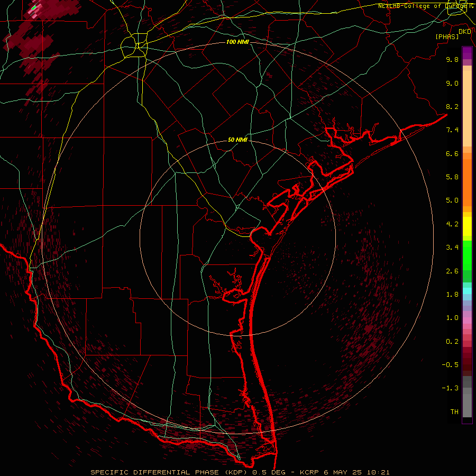Image resolution: width=476 pixels, height=476 pixels.
Task: Click the 1.0 scale value
Action: pyautogui.click(x=452, y=318)
